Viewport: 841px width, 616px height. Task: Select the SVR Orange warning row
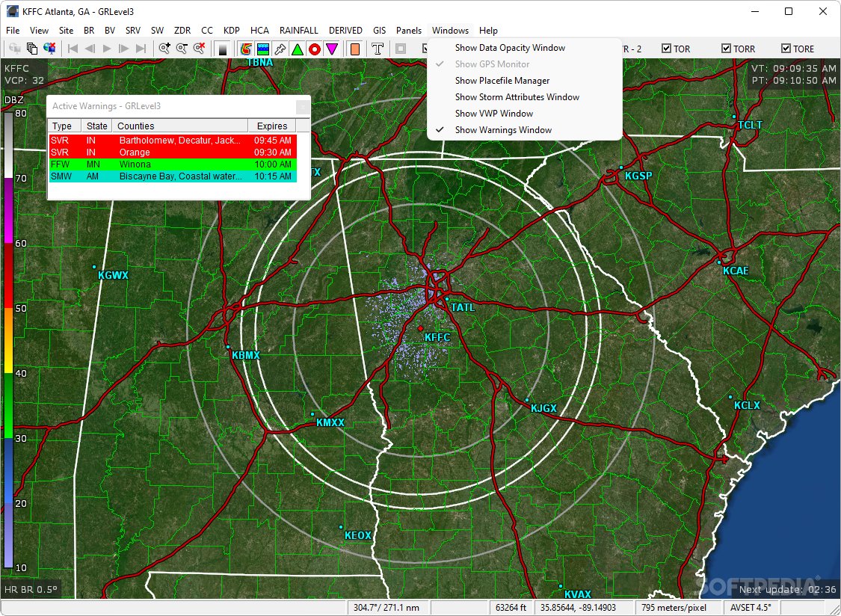point(173,153)
